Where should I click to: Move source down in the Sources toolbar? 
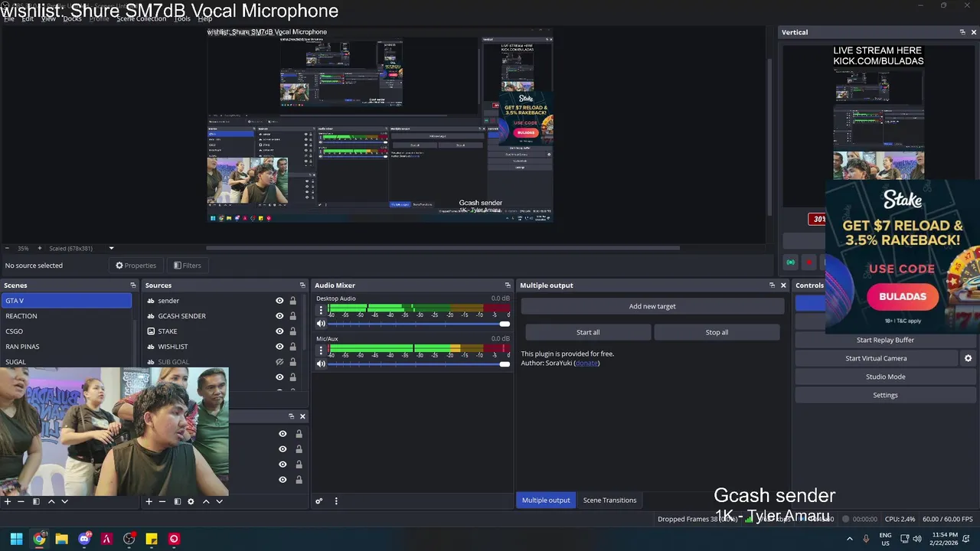219,501
